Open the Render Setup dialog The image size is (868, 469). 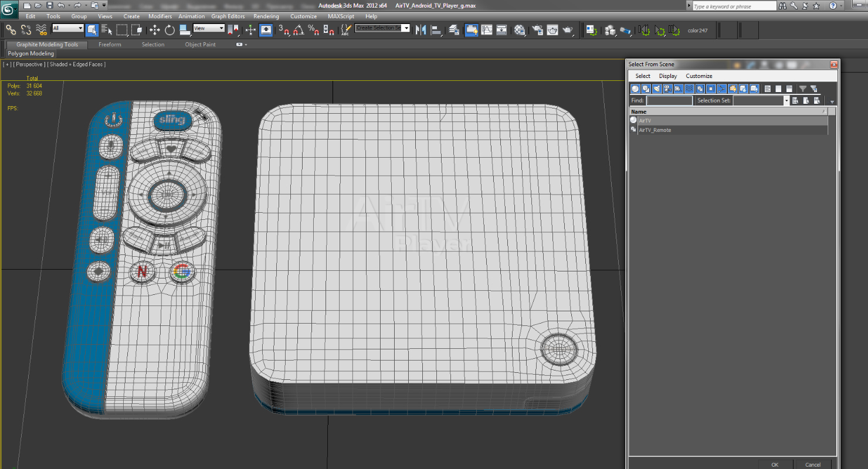click(537, 30)
